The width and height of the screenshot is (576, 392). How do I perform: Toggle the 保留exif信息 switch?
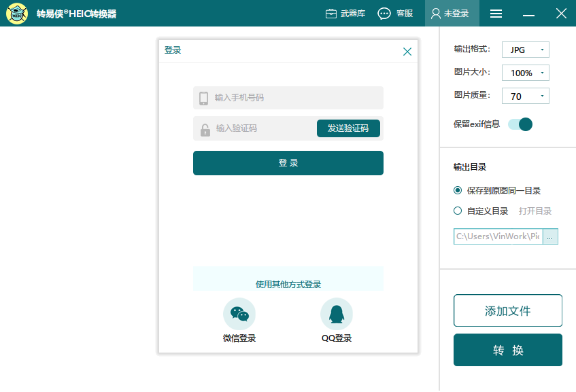point(520,124)
